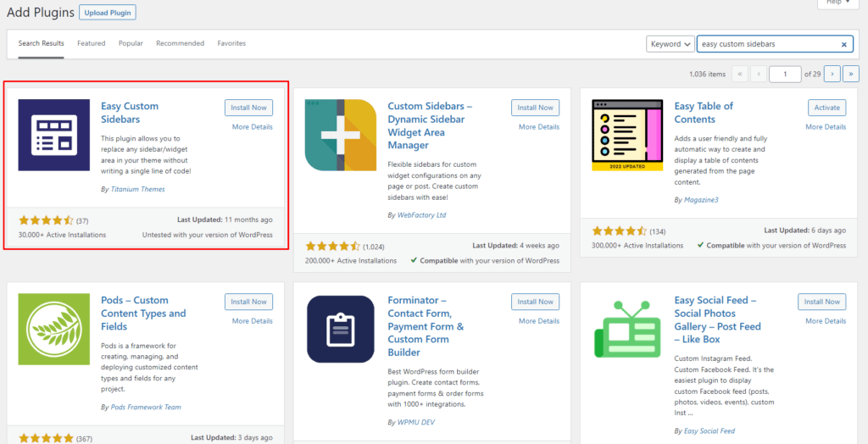Click the Custom Sidebars plus-sign plugin icon
Viewport: 868px width, 444px height.
(x=341, y=135)
